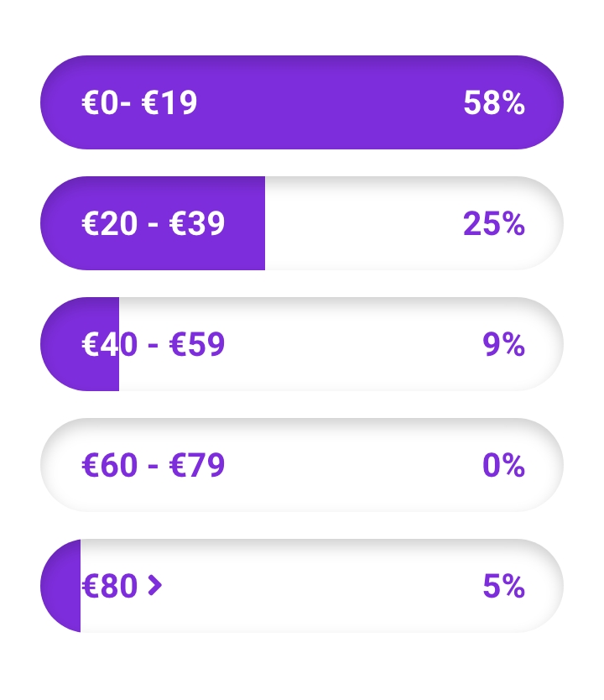
Task: Click the €39 text in second bar
Action: point(197,223)
